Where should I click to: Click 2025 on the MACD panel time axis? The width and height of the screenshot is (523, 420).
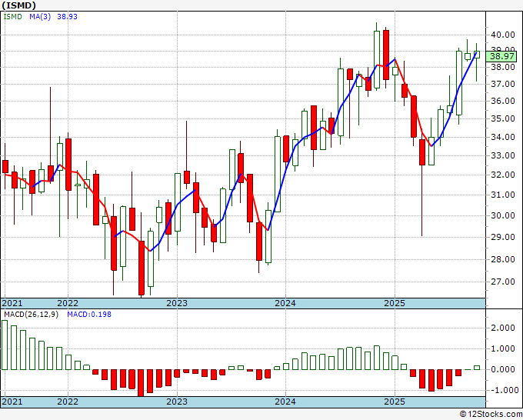tap(395, 402)
